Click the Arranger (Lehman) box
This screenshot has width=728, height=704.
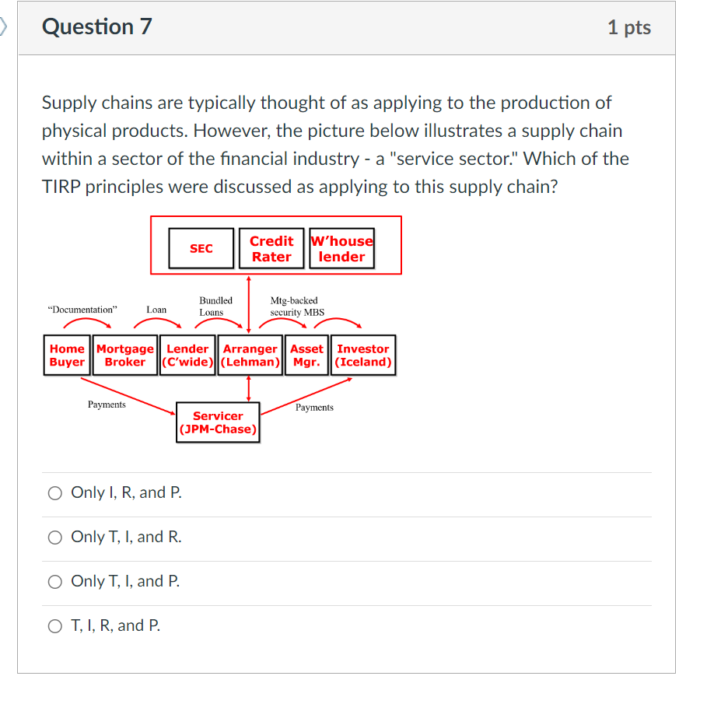250,355
